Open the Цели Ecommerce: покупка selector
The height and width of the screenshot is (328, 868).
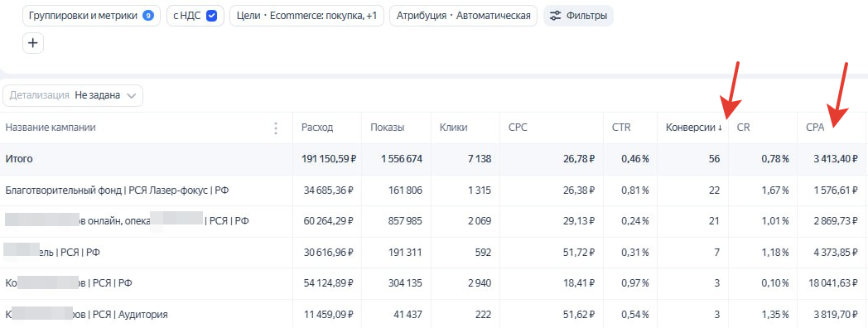pyautogui.click(x=306, y=16)
